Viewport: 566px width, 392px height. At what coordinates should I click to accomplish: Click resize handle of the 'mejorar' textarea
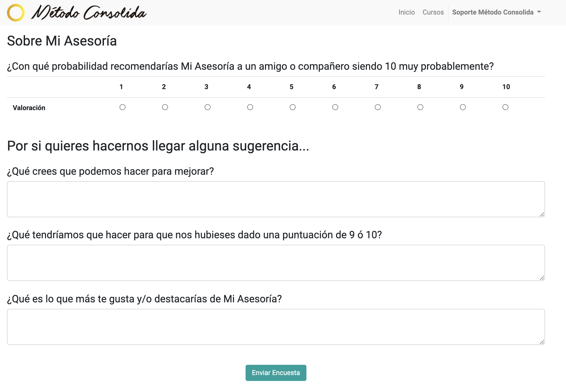(542, 214)
